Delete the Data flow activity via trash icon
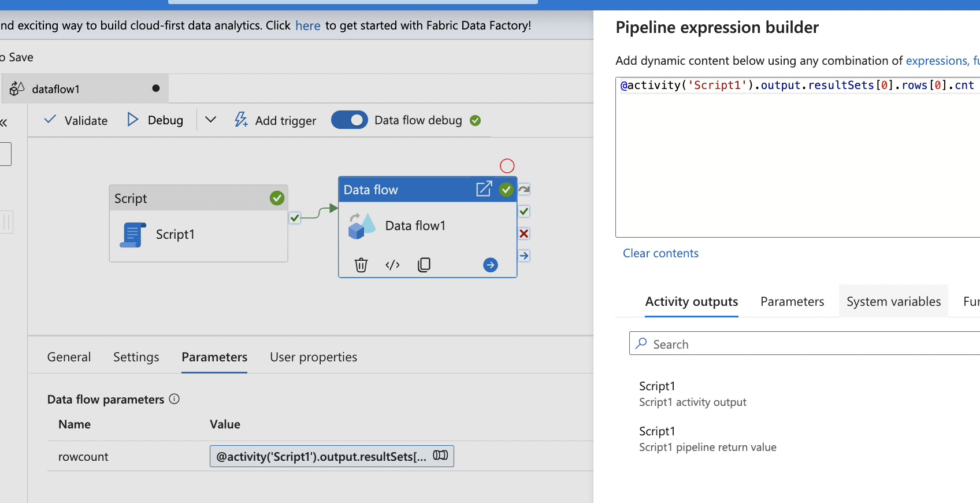980x503 pixels. (361, 265)
